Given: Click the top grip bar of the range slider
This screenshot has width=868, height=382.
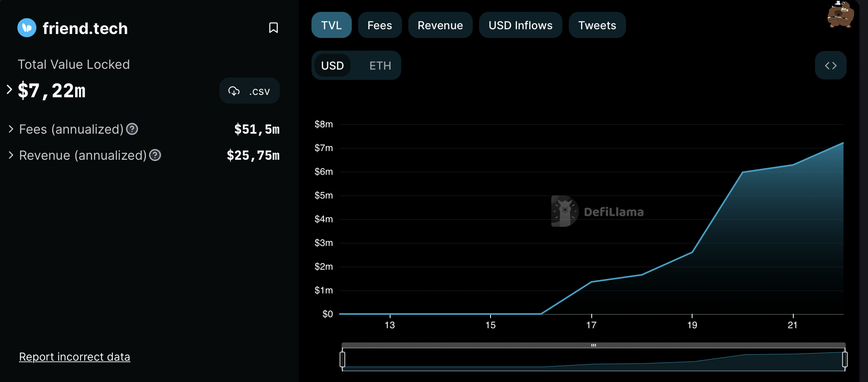Looking at the screenshot, I should [x=593, y=345].
